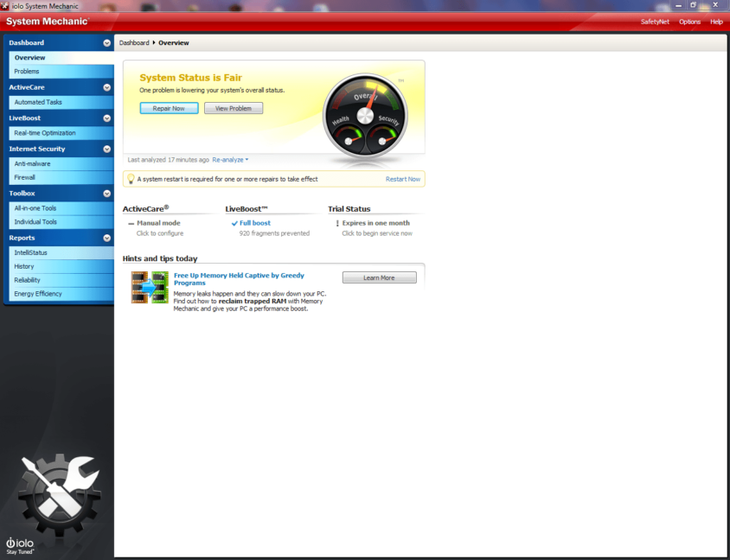
Task: Collapse the Internet Security section
Action: click(106, 149)
